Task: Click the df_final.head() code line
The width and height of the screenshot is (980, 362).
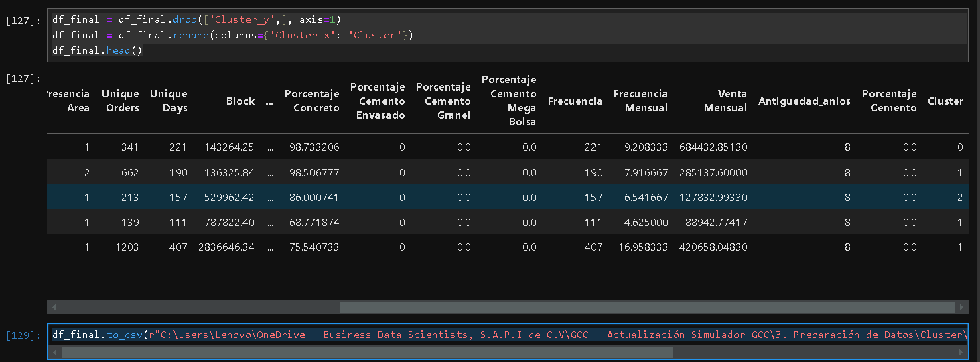Action: click(x=97, y=50)
